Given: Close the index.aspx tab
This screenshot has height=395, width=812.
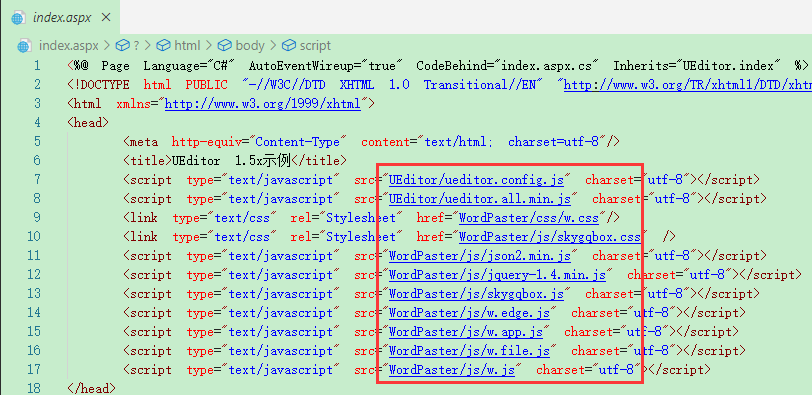Looking at the screenshot, I should tap(106, 18).
